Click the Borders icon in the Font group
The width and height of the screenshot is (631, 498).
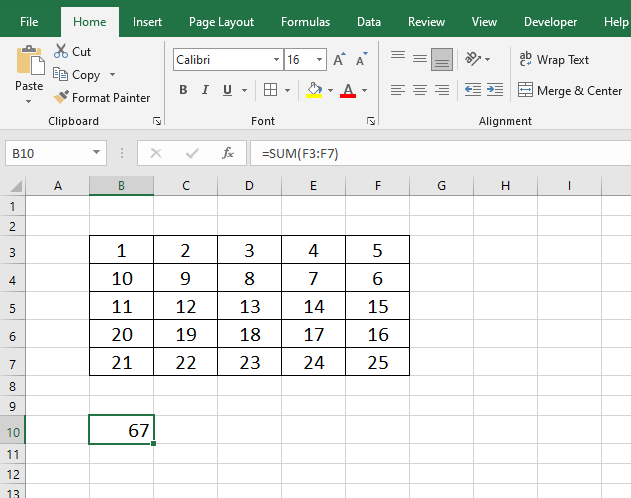tap(270, 90)
